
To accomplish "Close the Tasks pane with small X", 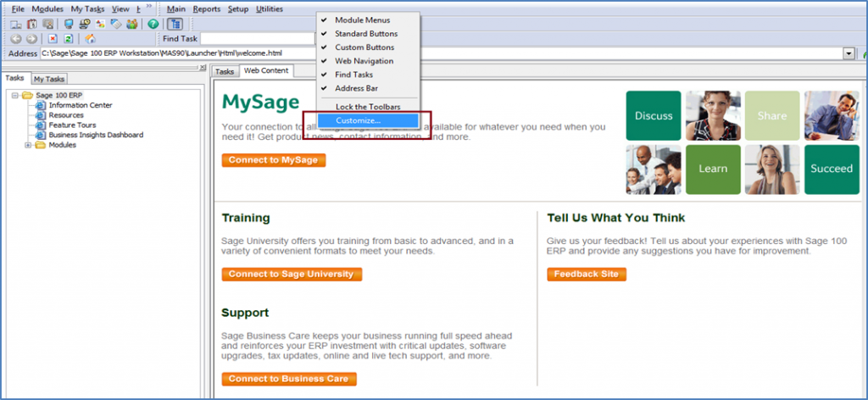I will pyautogui.click(x=203, y=67).
